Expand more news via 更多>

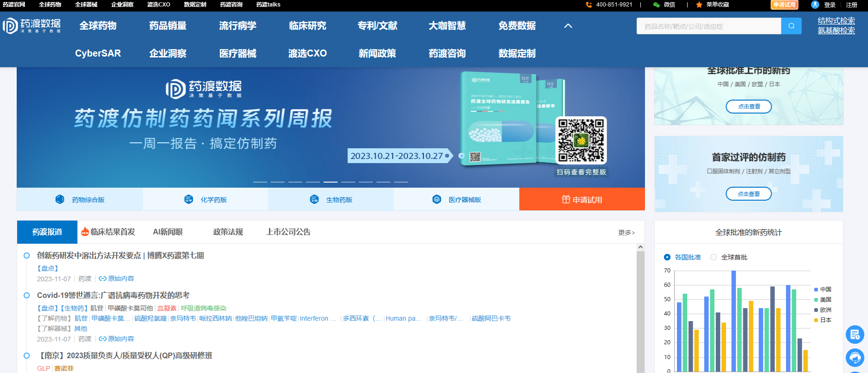pyautogui.click(x=626, y=233)
